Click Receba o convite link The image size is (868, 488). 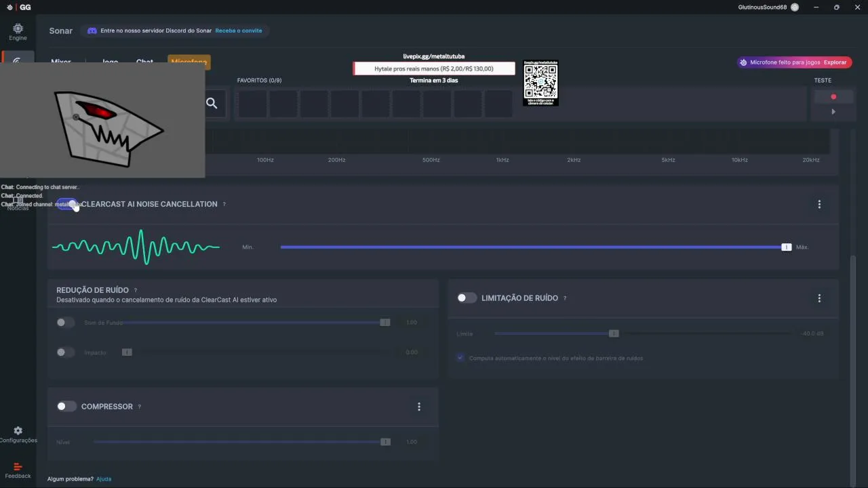click(238, 30)
